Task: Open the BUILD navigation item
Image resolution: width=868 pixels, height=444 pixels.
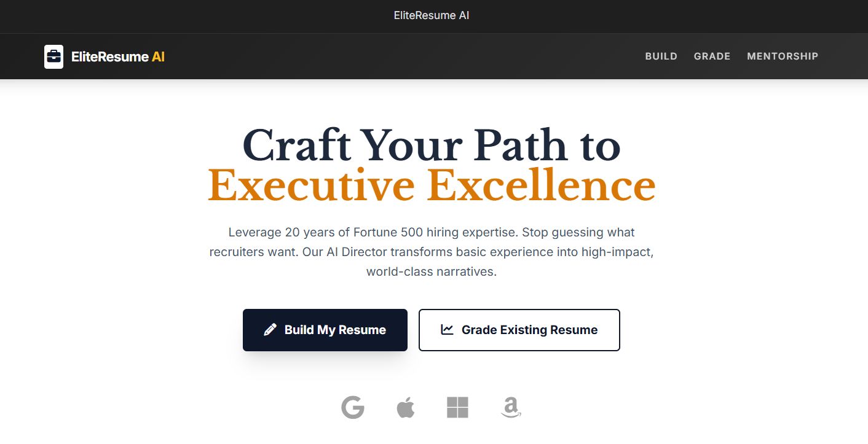Action: pyautogui.click(x=661, y=56)
